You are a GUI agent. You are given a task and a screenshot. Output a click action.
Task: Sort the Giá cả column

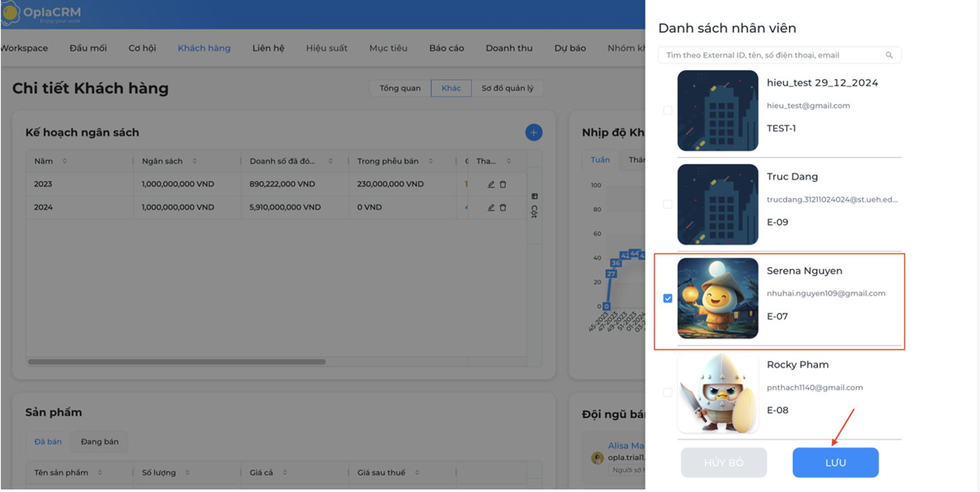(x=285, y=473)
